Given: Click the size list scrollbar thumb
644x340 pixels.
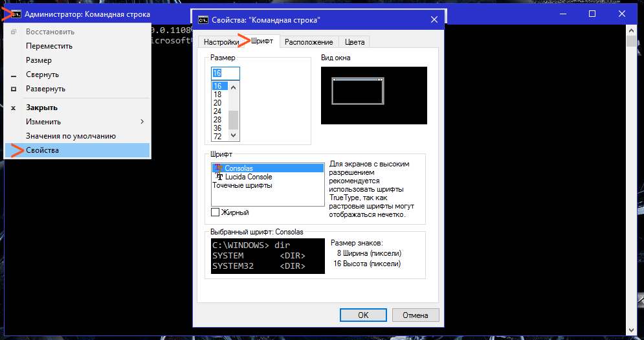Looking at the screenshot, I should (x=233, y=120).
